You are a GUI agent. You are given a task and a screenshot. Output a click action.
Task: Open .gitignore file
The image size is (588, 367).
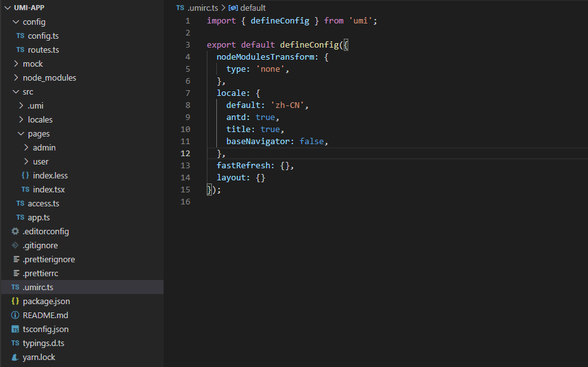coord(40,246)
